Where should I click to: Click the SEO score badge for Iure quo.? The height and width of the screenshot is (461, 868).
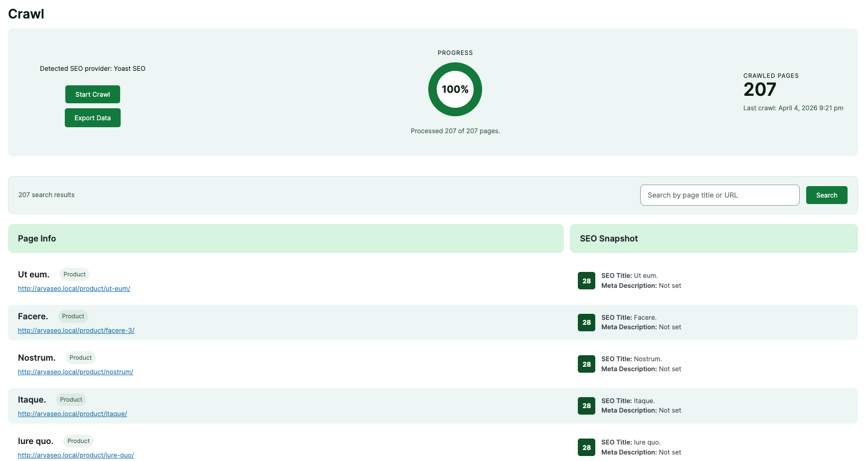click(586, 448)
